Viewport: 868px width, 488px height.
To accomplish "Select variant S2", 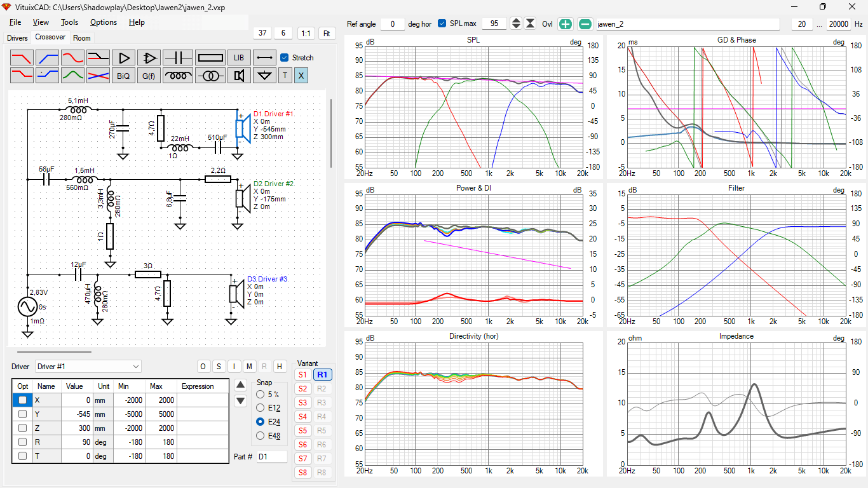I will tap(302, 389).
